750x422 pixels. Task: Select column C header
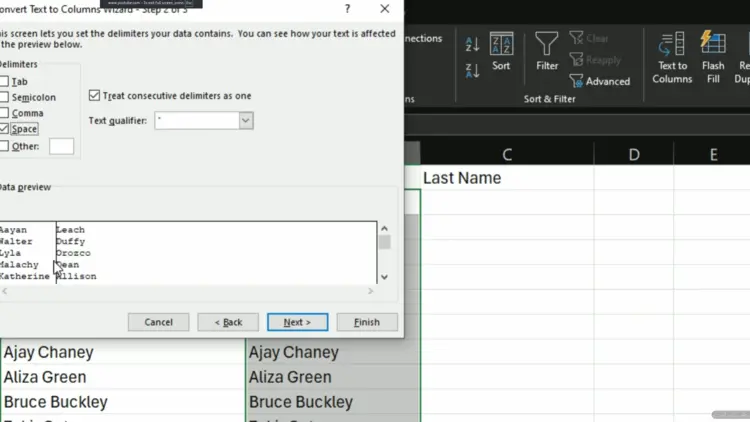[507, 154]
